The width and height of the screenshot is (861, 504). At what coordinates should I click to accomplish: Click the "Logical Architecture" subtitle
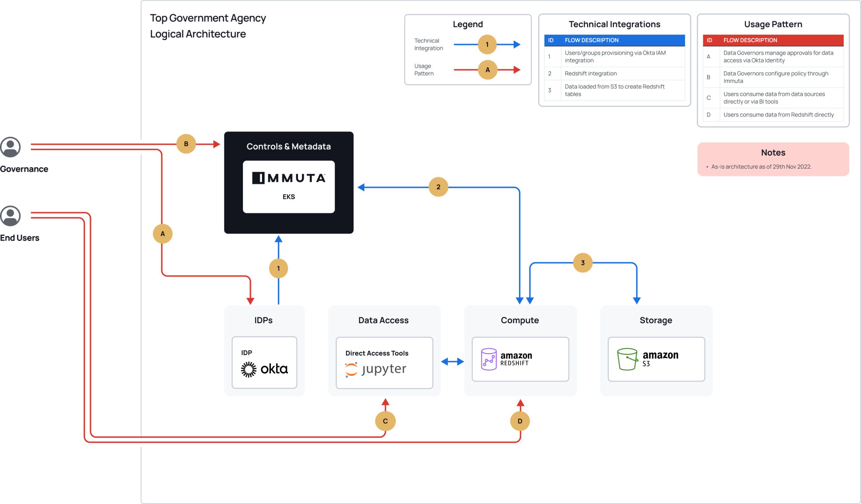point(198,34)
